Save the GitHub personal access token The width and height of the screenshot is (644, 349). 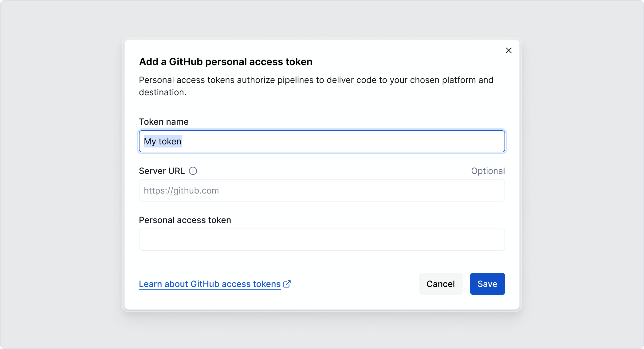(487, 284)
